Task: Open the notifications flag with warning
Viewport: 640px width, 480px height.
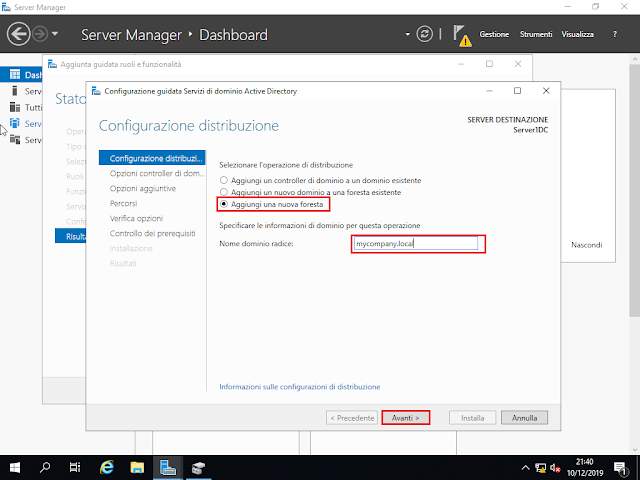Action: click(x=462, y=36)
